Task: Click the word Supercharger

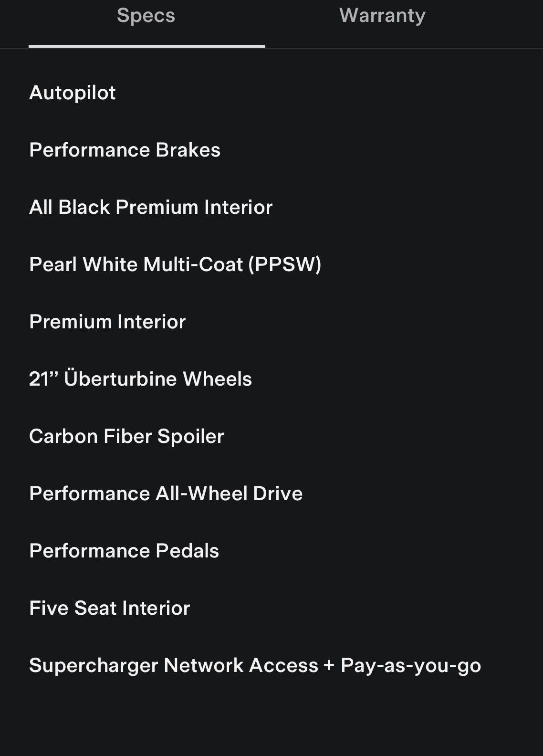Action: (94, 665)
